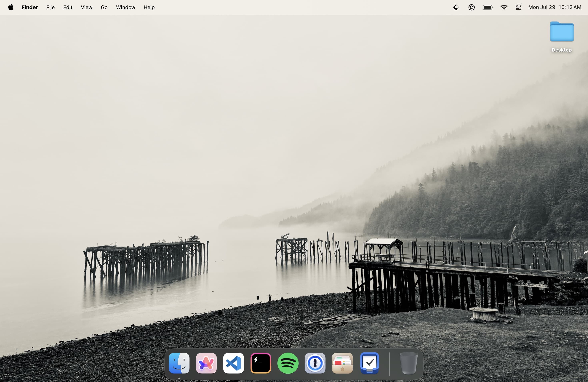Viewport: 588px width, 382px height.
Task: Open Things to-do app from the Dock
Action: tap(370, 363)
